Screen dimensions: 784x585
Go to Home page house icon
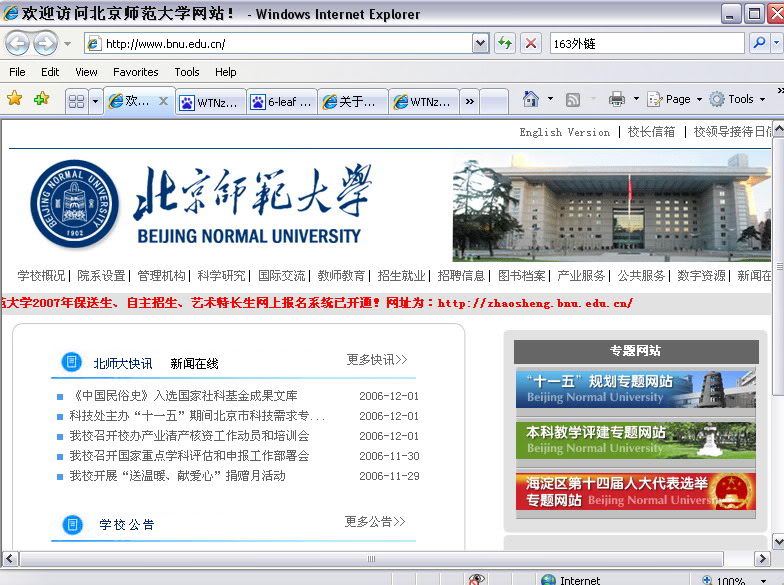[x=530, y=99]
